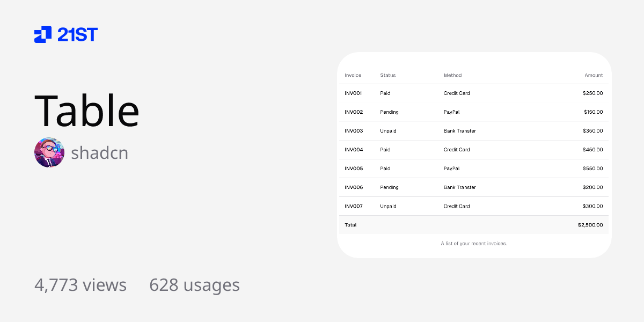Select the Pending status of INV002

[389, 112]
